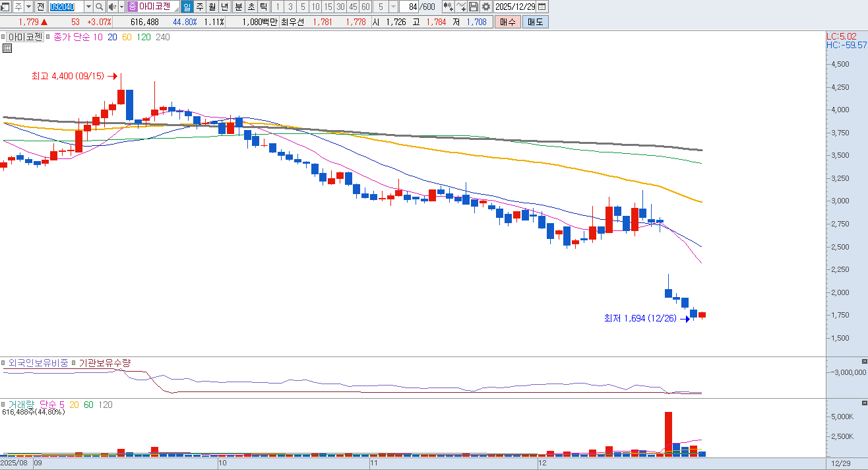The height and width of the screenshot is (470, 868).
Task: Click the 60-day moving average color label
Action: tap(127, 37)
